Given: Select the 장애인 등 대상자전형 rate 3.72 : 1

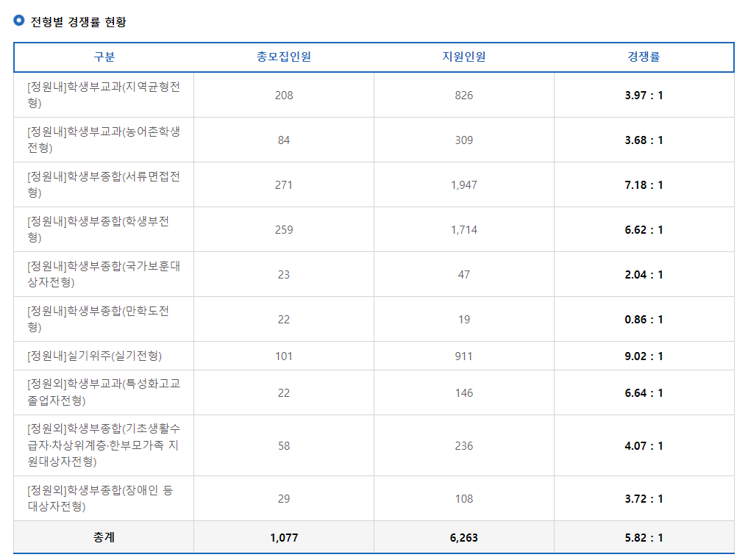Looking at the screenshot, I should click(x=644, y=498).
